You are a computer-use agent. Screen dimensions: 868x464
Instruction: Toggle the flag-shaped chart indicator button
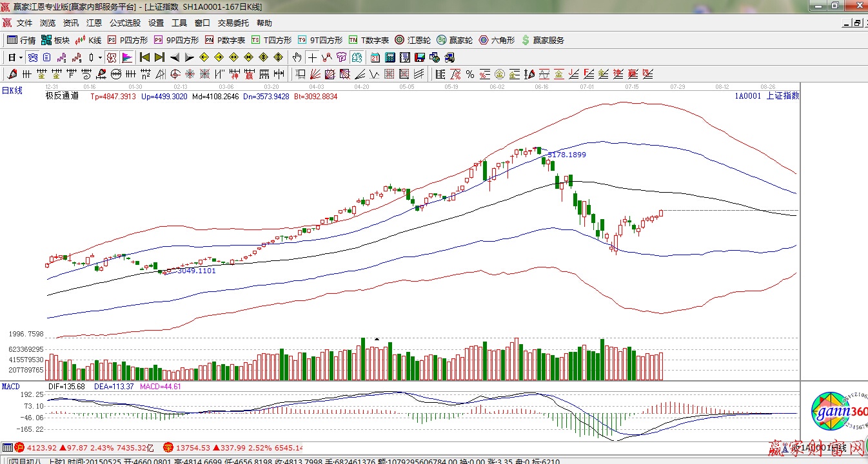[x=126, y=57]
